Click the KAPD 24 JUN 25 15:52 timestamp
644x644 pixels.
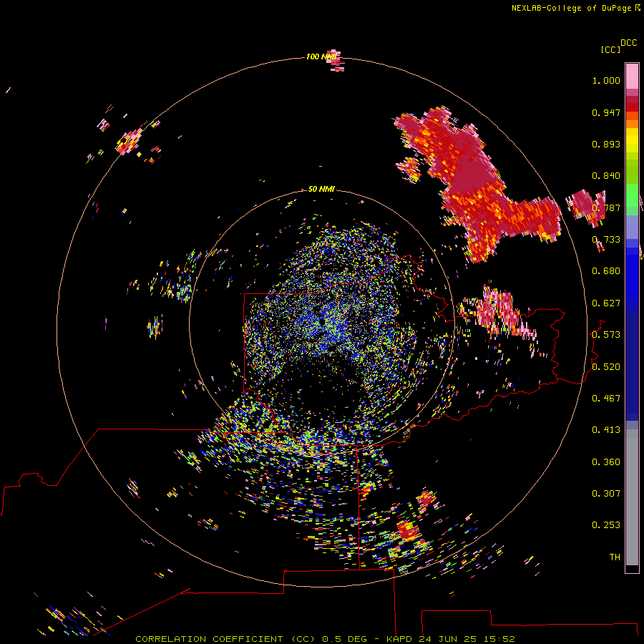click(450, 639)
